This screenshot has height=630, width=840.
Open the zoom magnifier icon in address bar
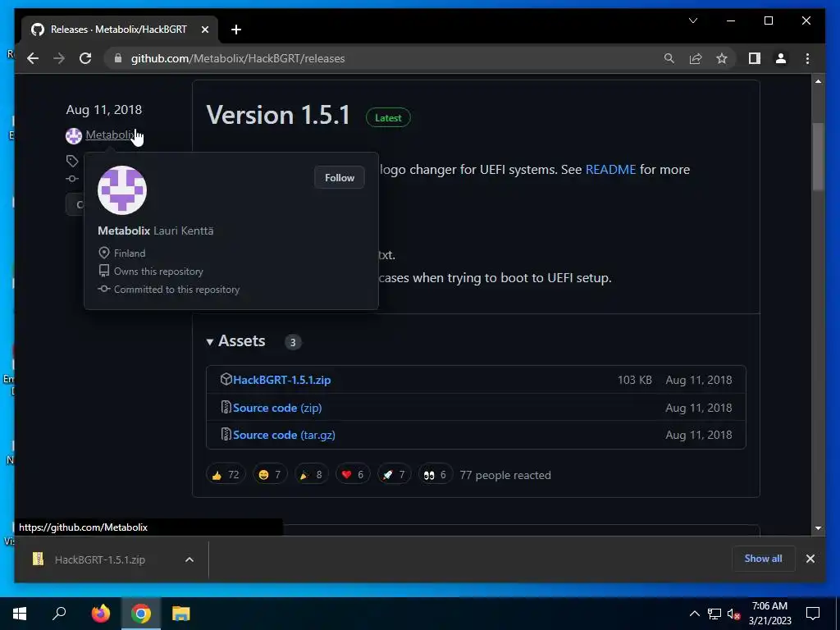(669, 58)
